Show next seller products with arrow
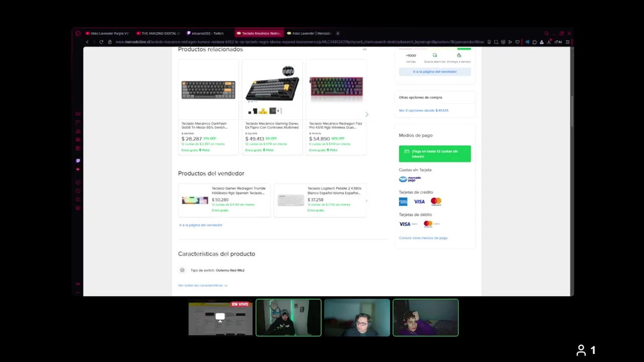This screenshot has height=362, width=644. point(366,201)
